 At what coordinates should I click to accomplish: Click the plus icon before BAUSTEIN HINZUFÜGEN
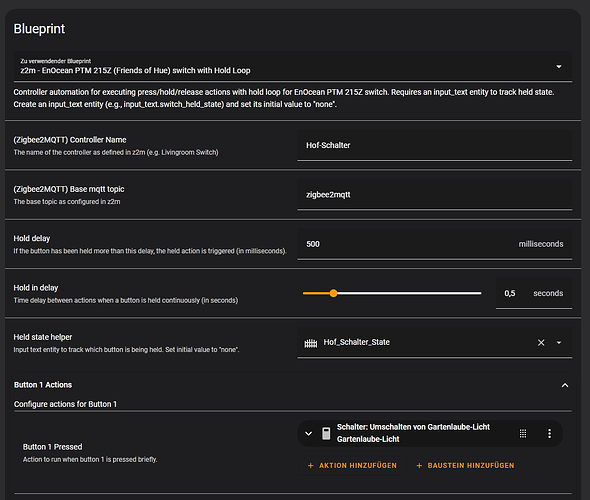point(419,466)
